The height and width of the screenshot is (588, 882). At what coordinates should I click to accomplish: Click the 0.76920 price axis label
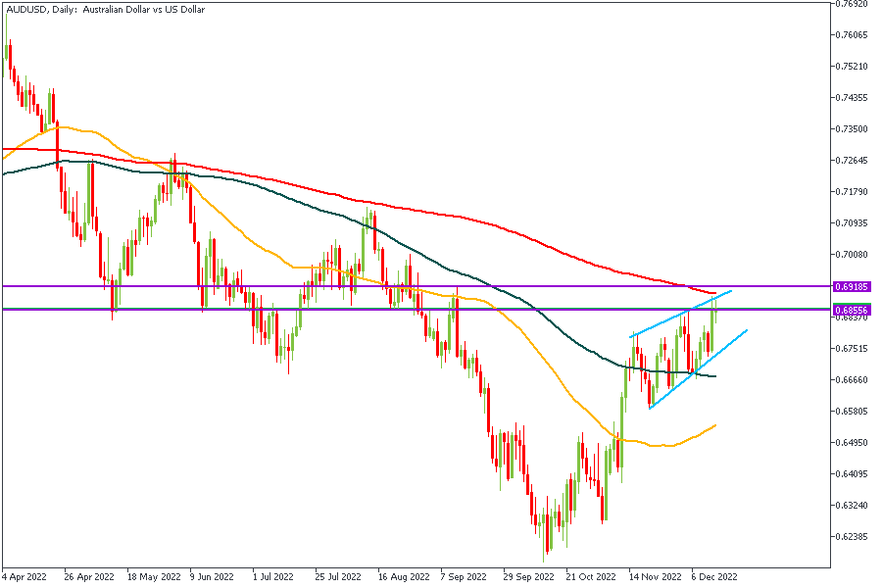(849, 5)
